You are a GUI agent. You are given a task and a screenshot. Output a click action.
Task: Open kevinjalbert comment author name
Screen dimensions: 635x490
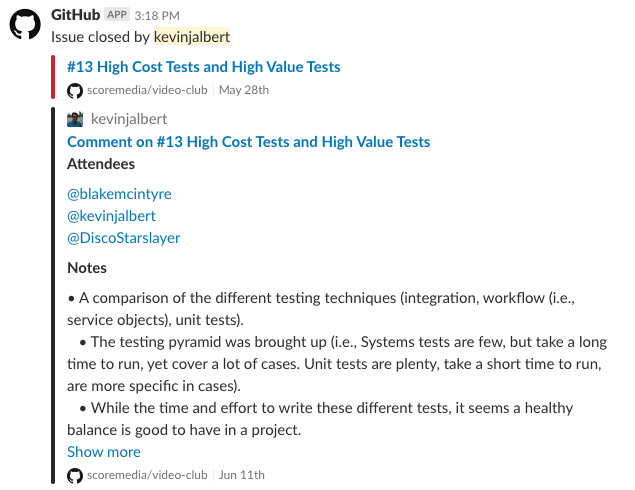[x=129, y=119]
